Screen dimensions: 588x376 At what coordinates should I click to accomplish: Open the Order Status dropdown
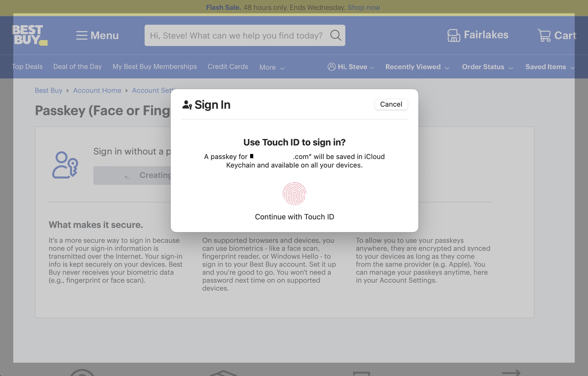pyautogui.click(x=487, y=67)
